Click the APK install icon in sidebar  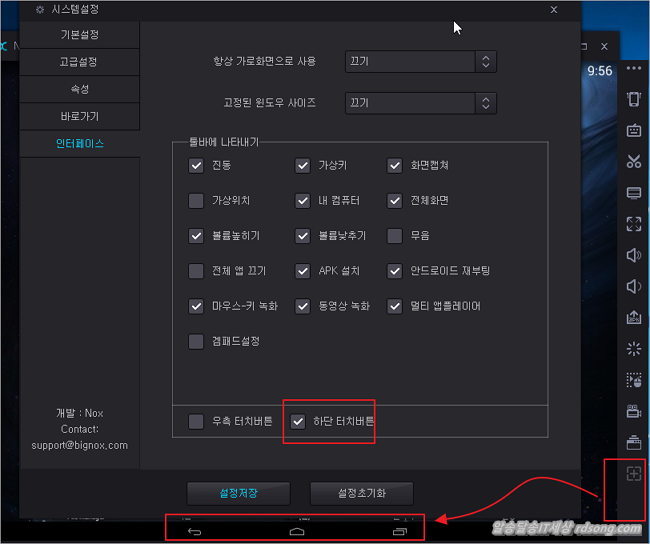click(x=633, y=317)
